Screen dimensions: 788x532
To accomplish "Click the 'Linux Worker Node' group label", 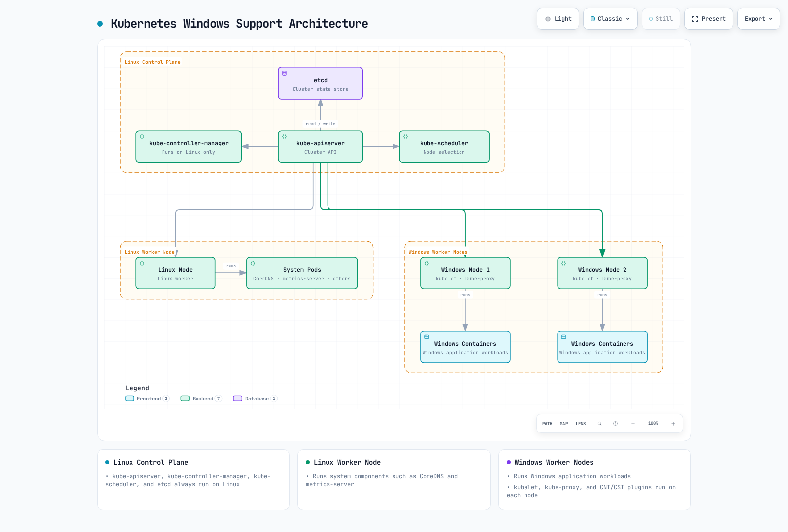I will click(x=150, y=252).
